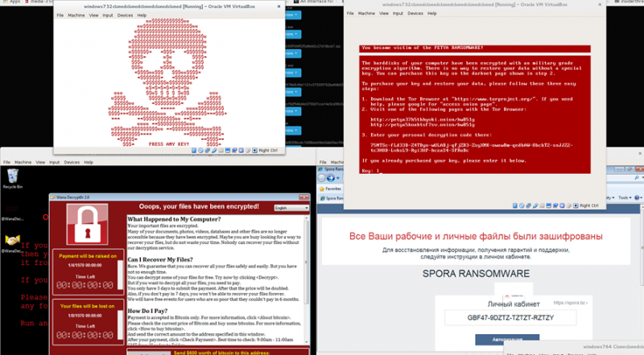Close the Petya VM VirtualBox window
The height and width of the screenshot is (355, 644).
pos(600,5)
